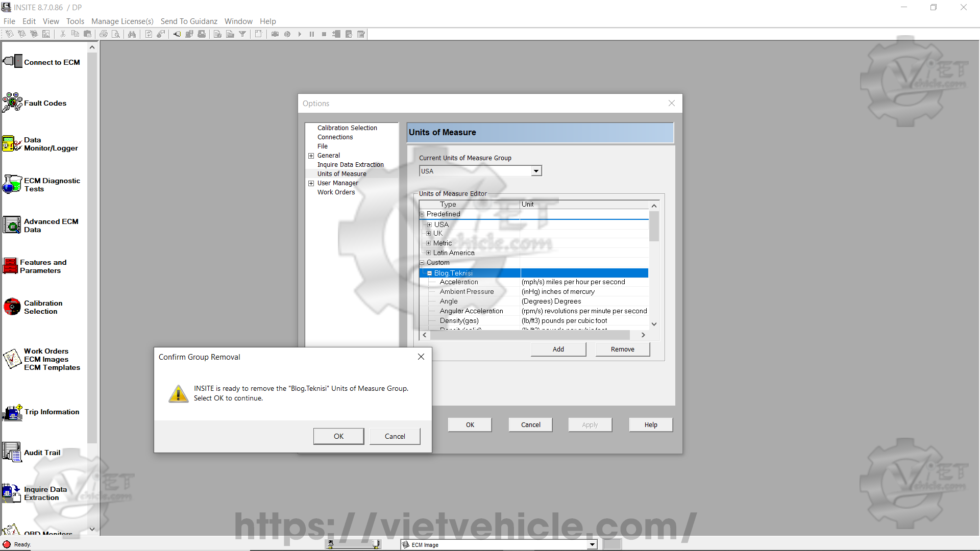Open the Data Monitor/Logger icon

coord(12,144)
